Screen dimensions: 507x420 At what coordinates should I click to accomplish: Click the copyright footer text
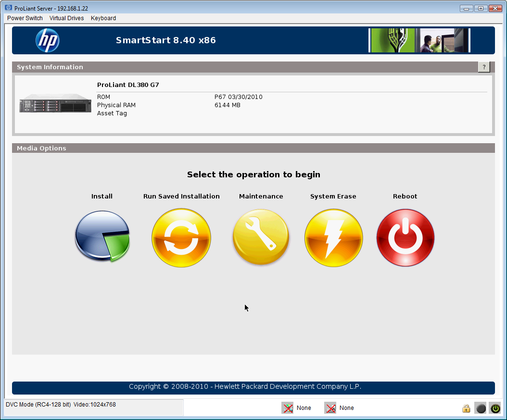pyautogui.click(x=245, y=386)
